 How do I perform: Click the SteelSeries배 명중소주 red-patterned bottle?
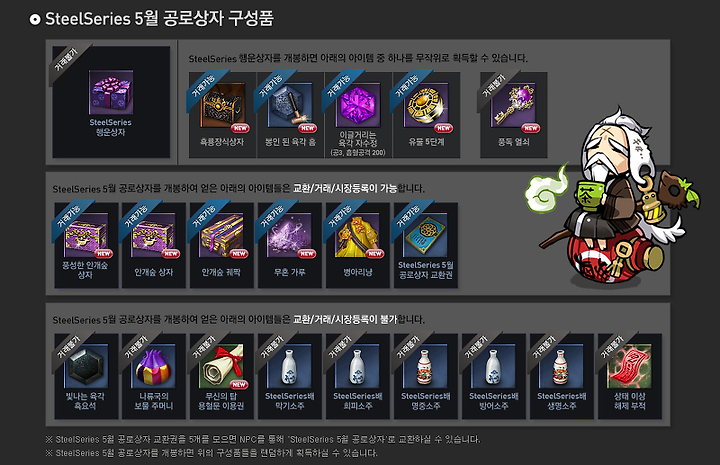pos(426,366)
